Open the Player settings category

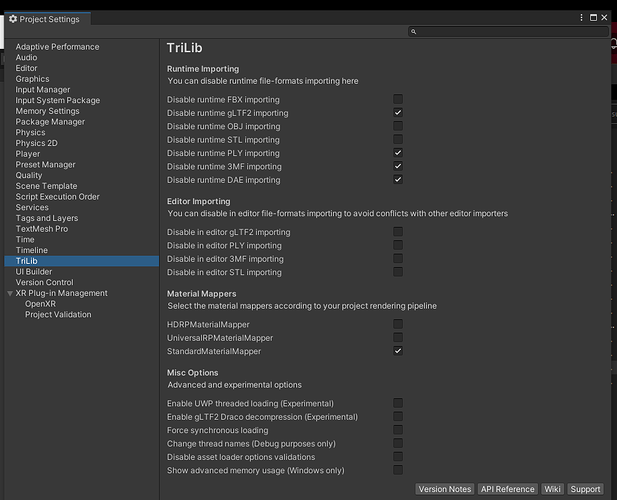(28, 154)
